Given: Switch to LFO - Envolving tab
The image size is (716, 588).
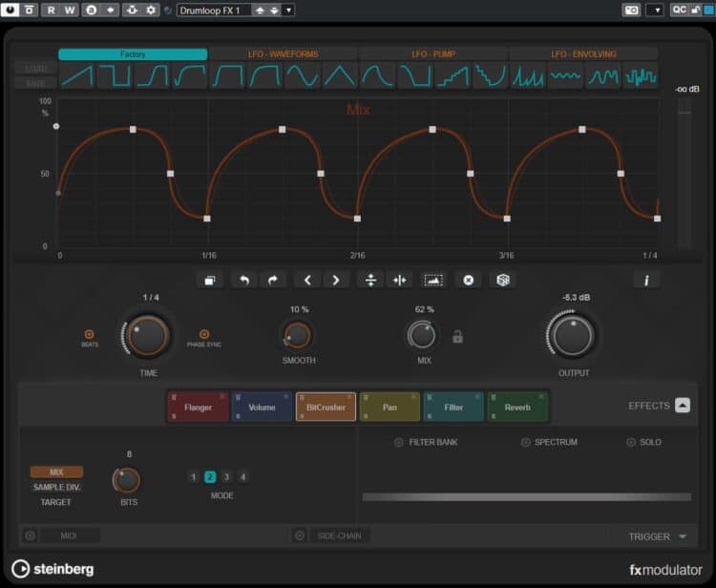Looking at the screenshot, I should [583, 54].
